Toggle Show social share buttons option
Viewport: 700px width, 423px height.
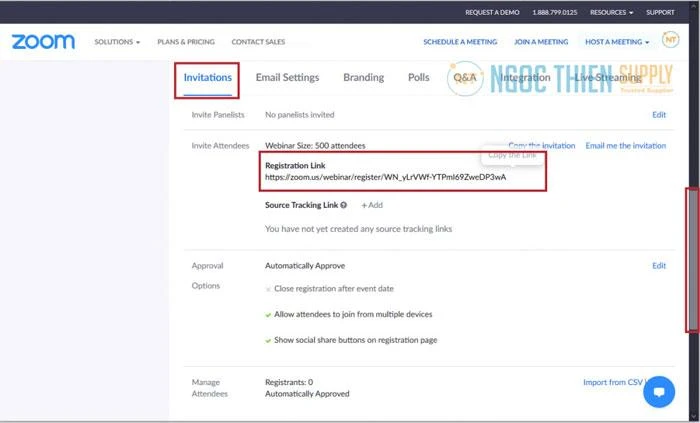coord(268,340)
